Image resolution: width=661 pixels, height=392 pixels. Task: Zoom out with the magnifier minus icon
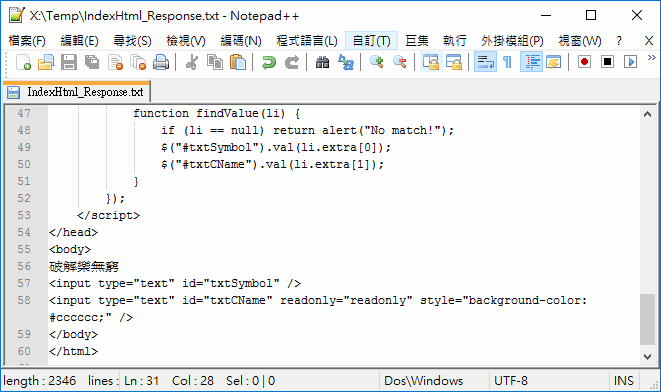point(400,62)
